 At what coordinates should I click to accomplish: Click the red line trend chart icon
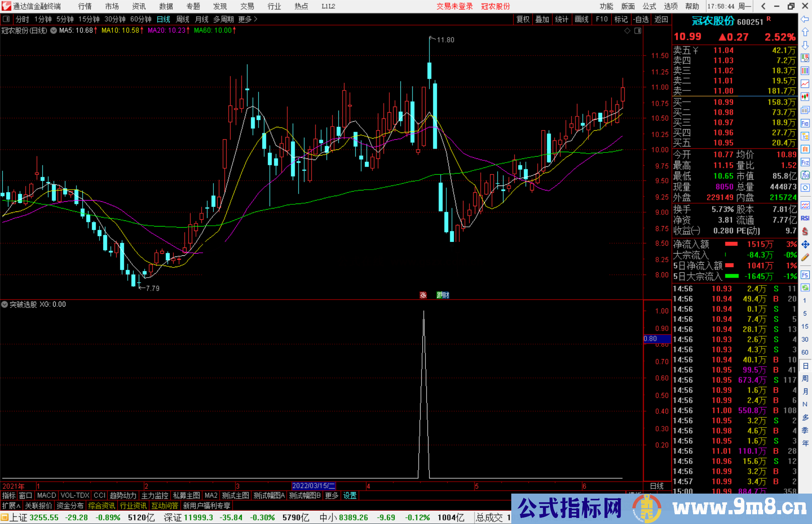(805, 84)
